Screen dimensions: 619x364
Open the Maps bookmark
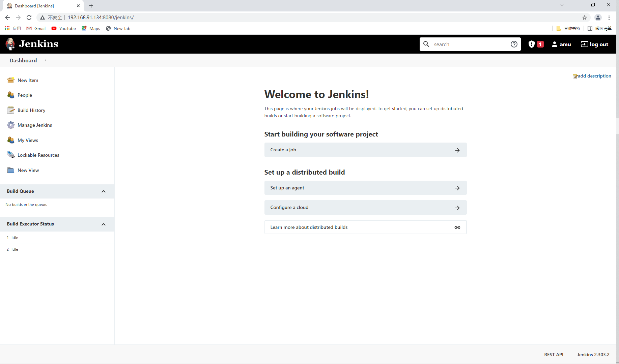pos(91,28)
